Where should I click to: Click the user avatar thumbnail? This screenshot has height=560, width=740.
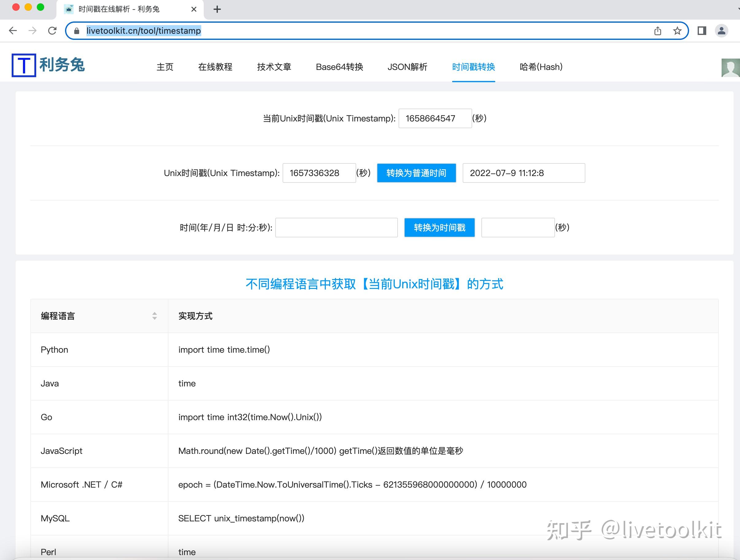click(730, 67)
